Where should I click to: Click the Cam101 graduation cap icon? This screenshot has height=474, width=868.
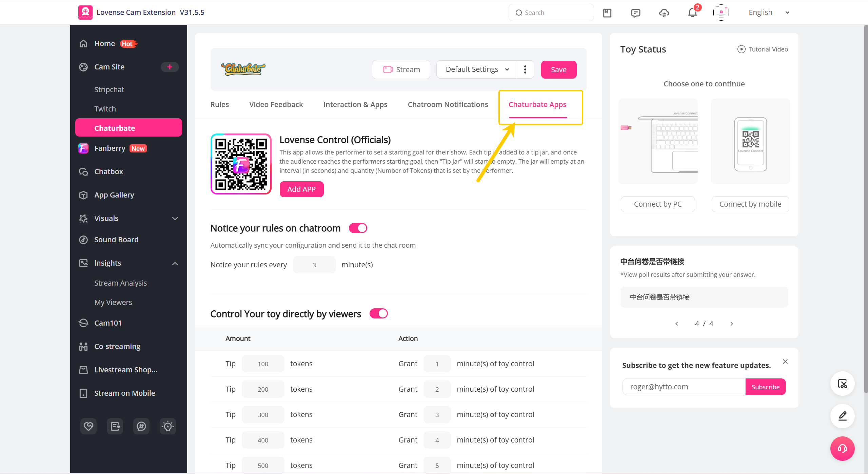tap(83, 323)
